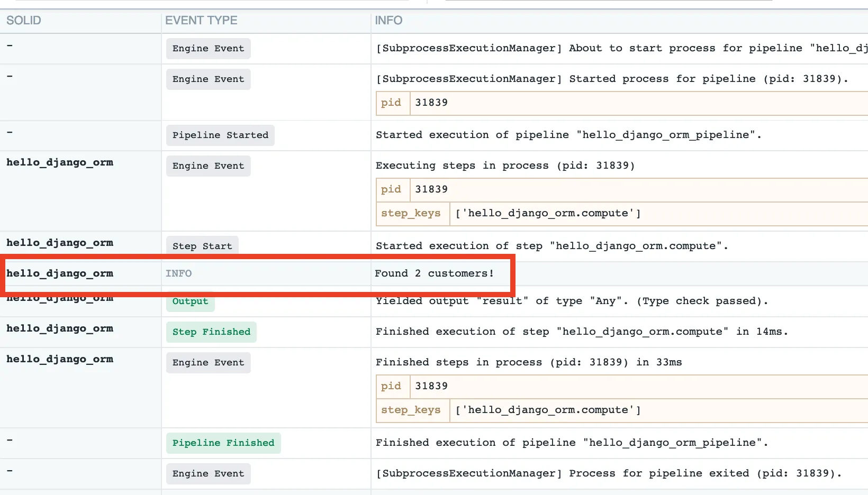Click hello_django_orm solid name in Step Finished row

coord(60,328)
